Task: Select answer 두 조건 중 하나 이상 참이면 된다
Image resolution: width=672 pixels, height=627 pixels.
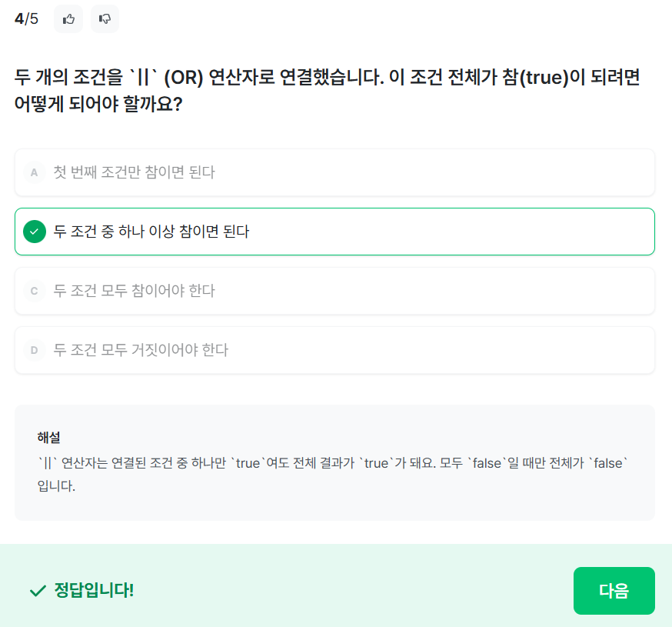Action: pos(151,231)
